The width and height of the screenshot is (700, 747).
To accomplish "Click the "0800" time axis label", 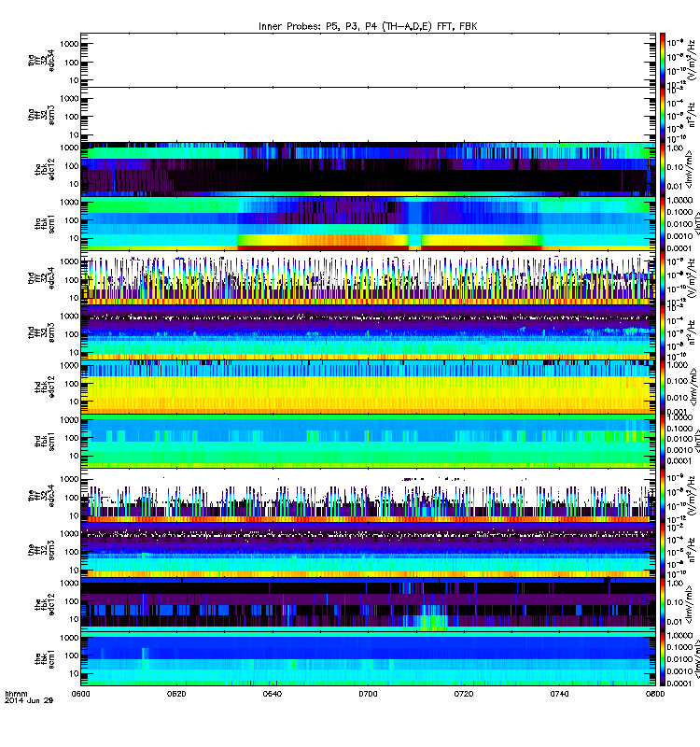I will coord(655,694).
